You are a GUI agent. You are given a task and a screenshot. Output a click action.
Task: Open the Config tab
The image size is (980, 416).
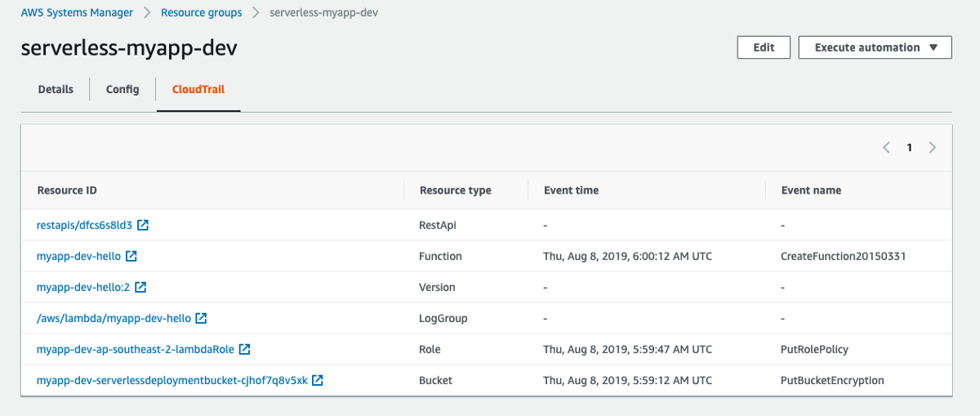122,89
